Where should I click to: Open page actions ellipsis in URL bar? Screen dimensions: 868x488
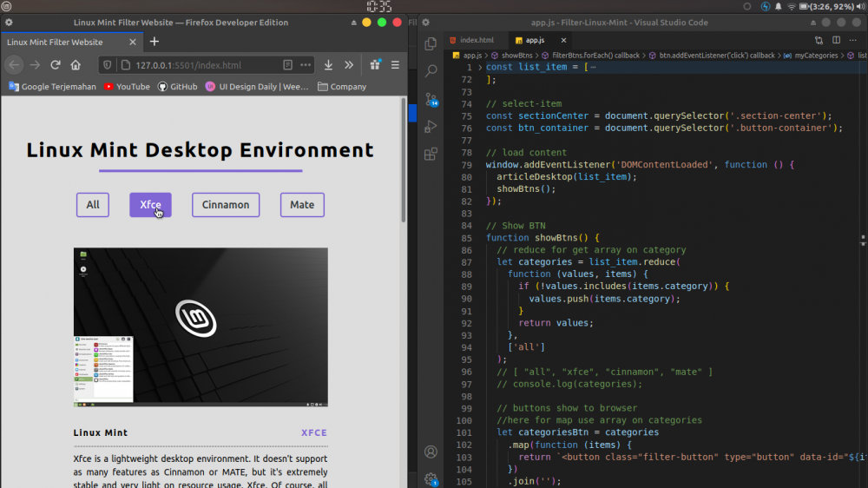pyautogui.click(x=306, y=65)
